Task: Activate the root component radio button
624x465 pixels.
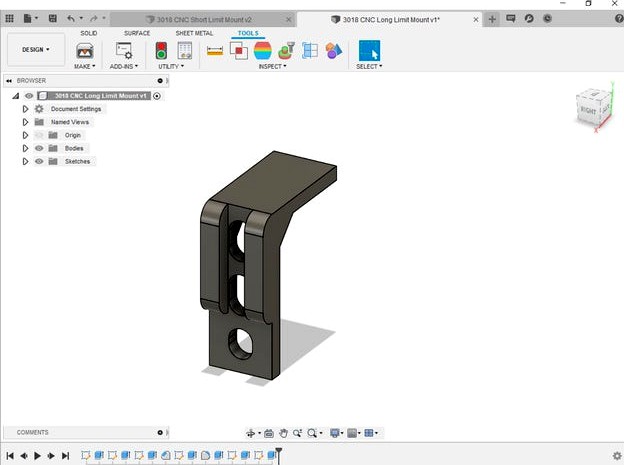Action: [x=157, y=96]
